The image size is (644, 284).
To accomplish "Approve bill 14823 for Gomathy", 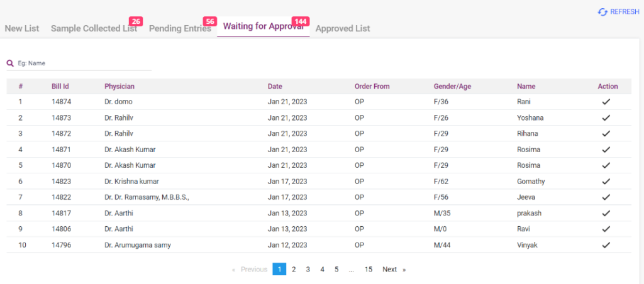I will pyautogui.click(x=606, y=181).
